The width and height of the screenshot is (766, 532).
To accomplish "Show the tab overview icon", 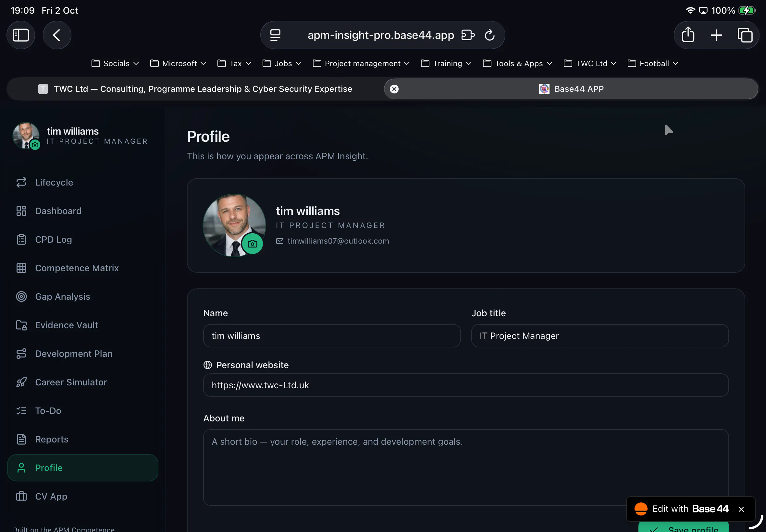I will coord(745,35).
